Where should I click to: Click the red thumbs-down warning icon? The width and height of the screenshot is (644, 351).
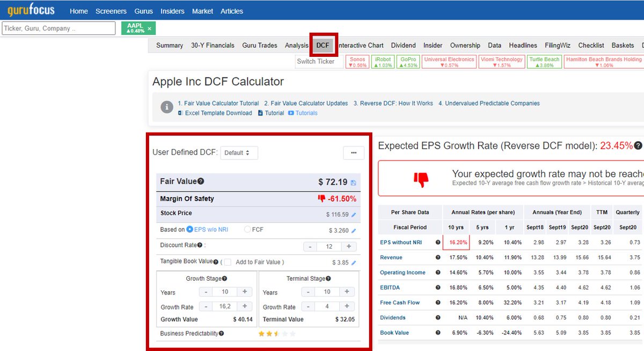tap(421, 179)
